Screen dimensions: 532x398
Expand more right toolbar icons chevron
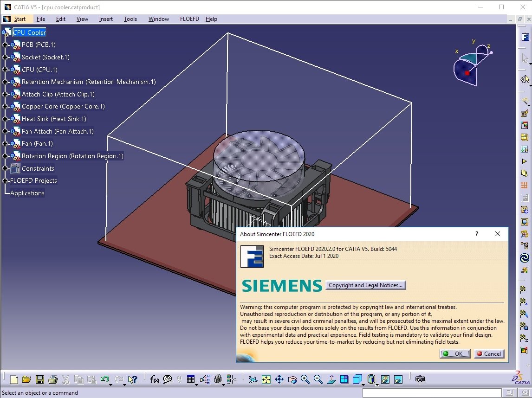(527, 366)
